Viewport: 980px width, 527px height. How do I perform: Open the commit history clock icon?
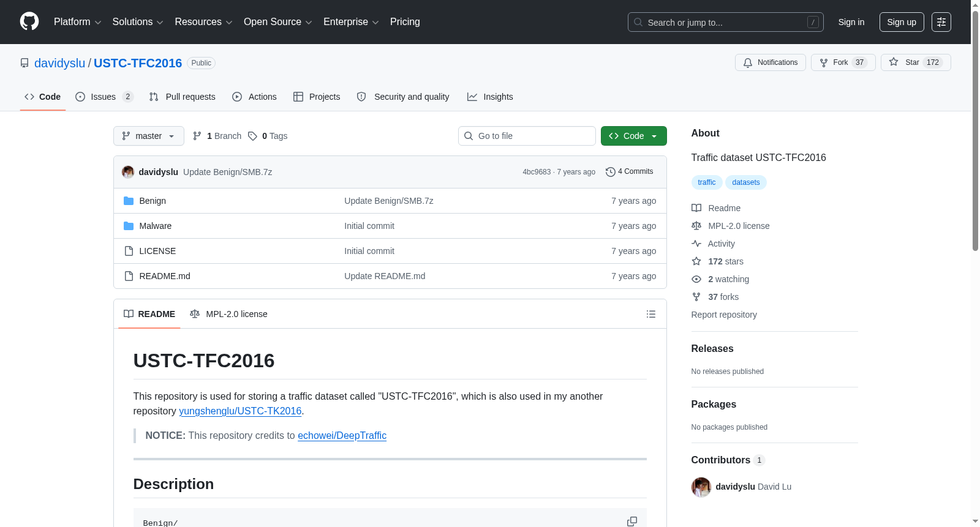(x=610, y=172)
